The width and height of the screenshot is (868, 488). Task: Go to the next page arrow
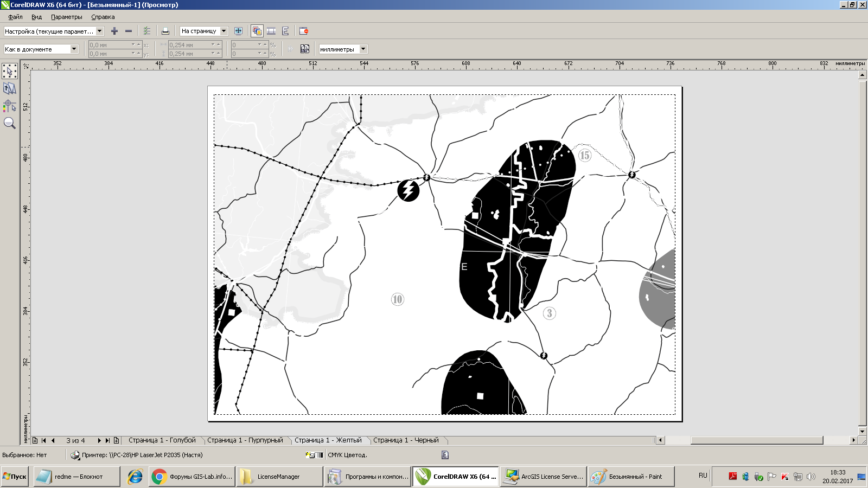pos(99,440)
